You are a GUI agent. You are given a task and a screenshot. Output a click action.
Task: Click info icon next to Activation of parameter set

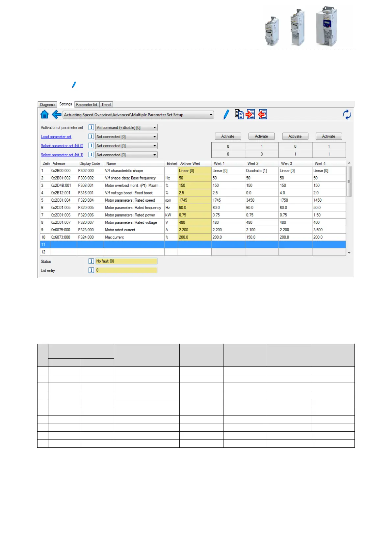[x=91, y=128]
